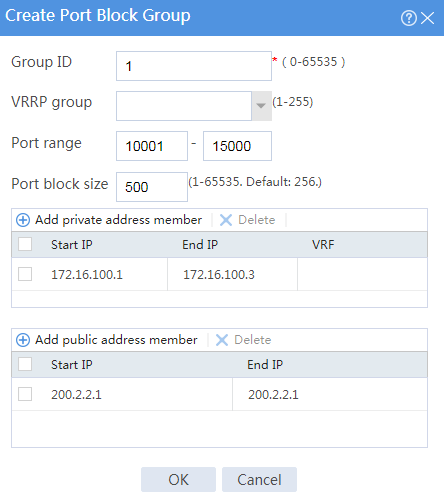Expand the VRRP group dropdown arrow
444x494 pixels.
(261, 106)
